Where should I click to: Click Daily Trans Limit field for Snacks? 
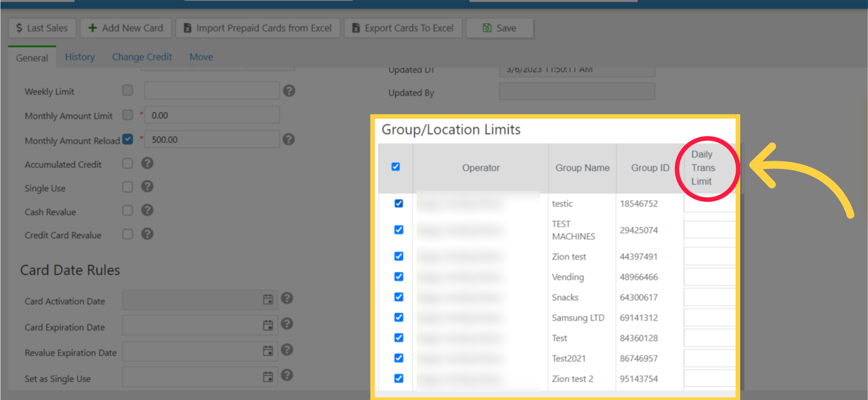[709, 297]
